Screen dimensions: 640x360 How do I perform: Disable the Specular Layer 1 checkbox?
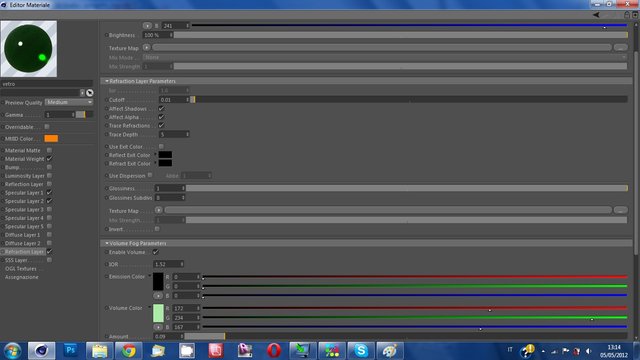coord(49,192)
